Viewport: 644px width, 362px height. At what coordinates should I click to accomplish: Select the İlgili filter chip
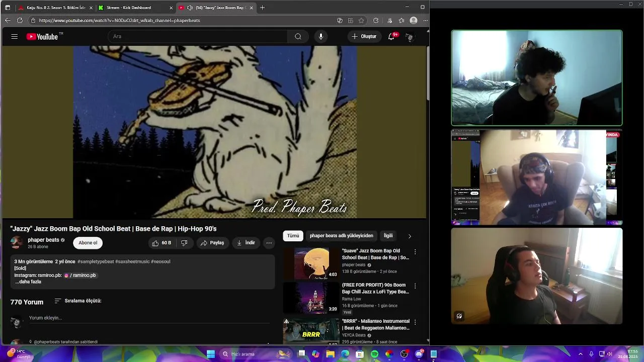(x=388, y=235)
